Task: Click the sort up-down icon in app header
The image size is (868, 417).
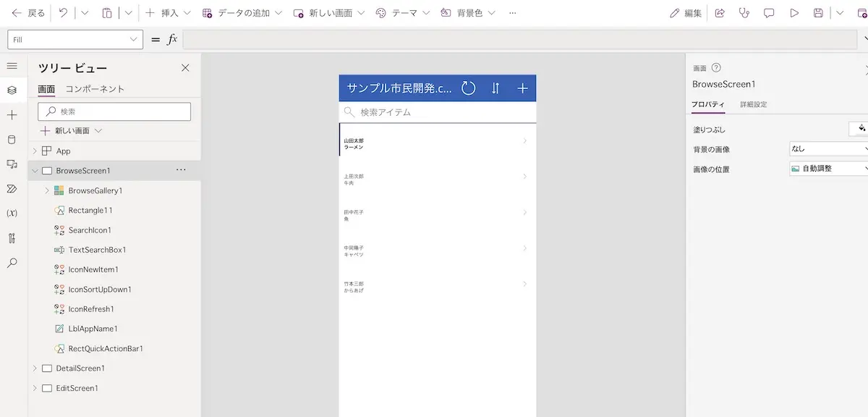Action: coord(495,88)
